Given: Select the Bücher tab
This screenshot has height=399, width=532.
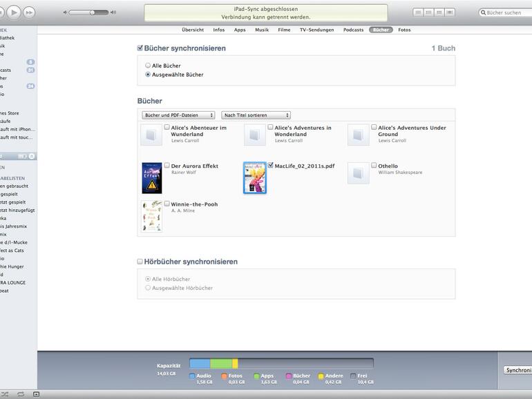Looking at the screenshot, I should 381,30.
